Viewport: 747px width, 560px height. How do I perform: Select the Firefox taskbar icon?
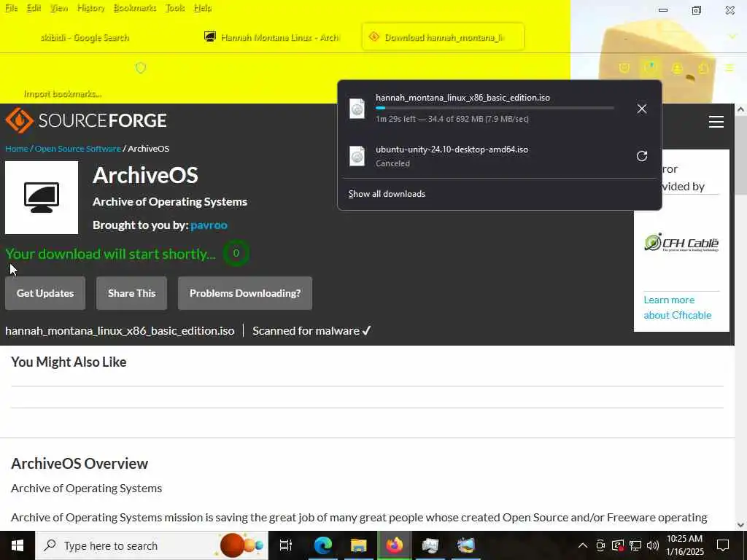click(394, 545)
